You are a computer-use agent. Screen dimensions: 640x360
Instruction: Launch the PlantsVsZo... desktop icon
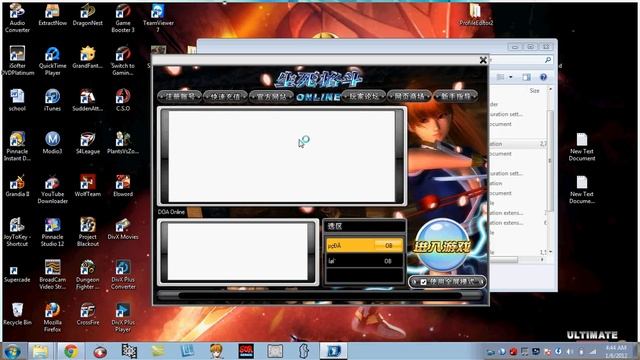pyautogui.click(x=123, y=143)
